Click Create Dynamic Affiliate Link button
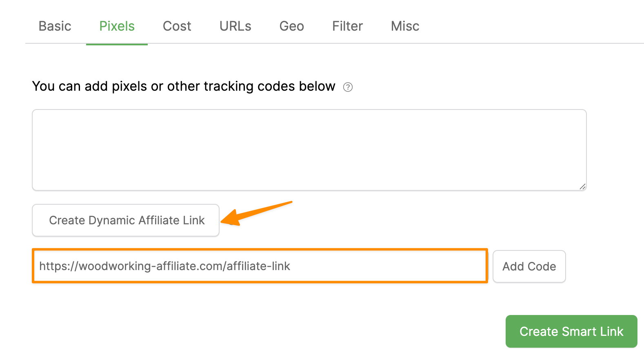The width and height of the screenshot is (644, 362). [126, 220]
